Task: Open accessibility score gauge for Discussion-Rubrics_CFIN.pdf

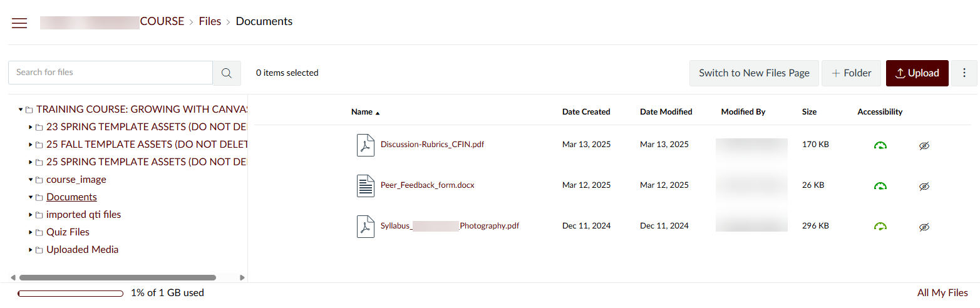Action: pyautogui.click(x=880, y=145)
